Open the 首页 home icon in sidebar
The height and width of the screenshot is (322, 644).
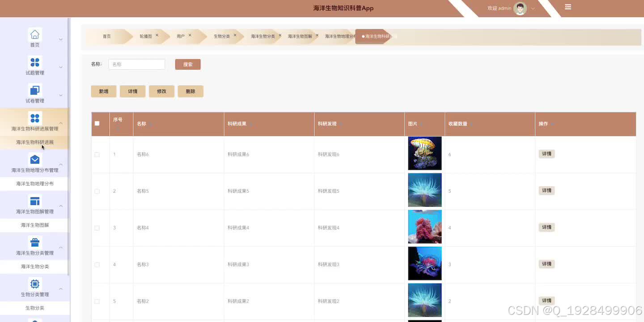pos(35,34)
